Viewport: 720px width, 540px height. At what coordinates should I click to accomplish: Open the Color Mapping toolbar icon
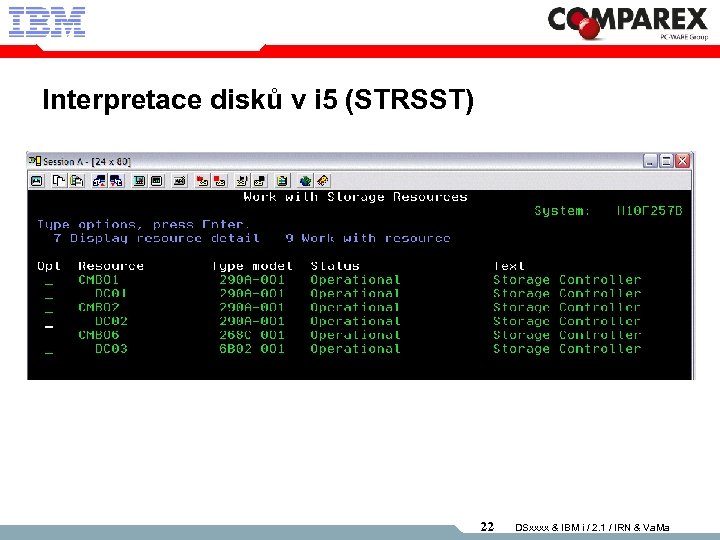(x=157, y=181)
